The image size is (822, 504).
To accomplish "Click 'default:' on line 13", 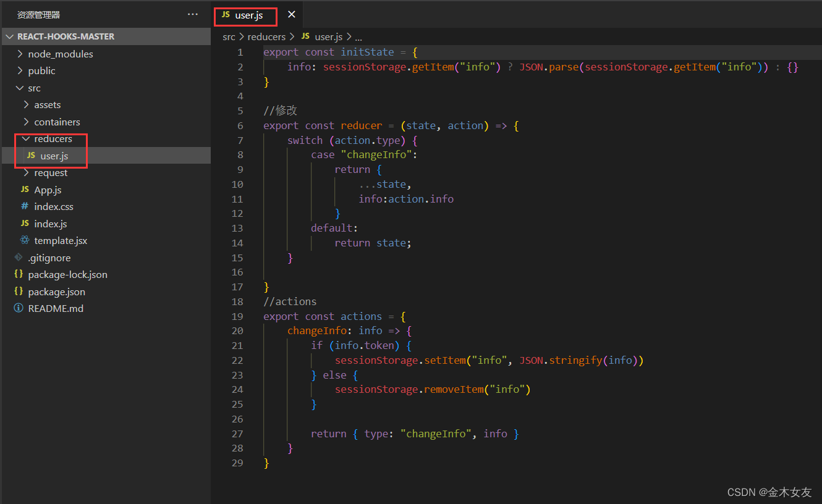I will (335, 228).
